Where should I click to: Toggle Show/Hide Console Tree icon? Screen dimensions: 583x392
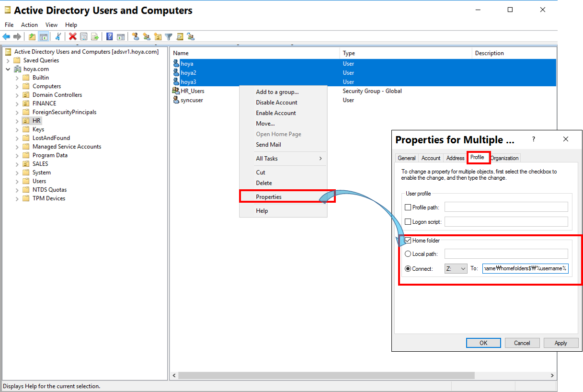click(43, 36)
